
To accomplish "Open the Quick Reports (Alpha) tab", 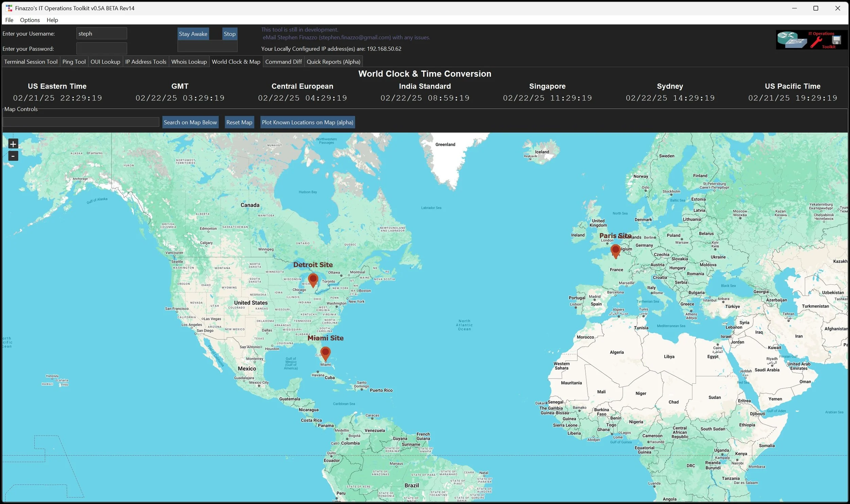I will click(x=333, y=62).
